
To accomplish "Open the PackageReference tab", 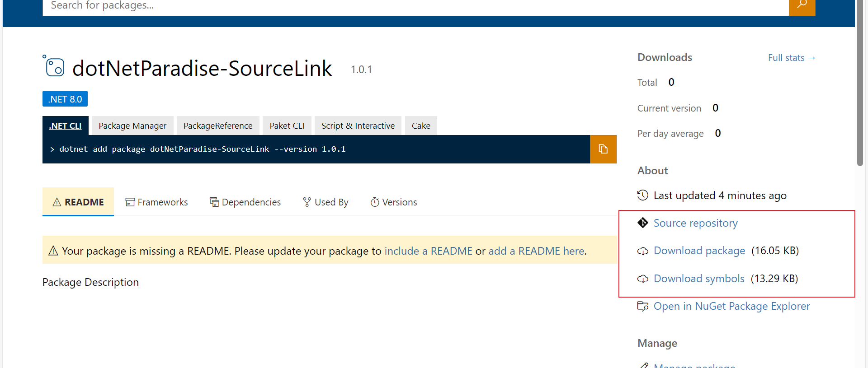I will 218,126.
